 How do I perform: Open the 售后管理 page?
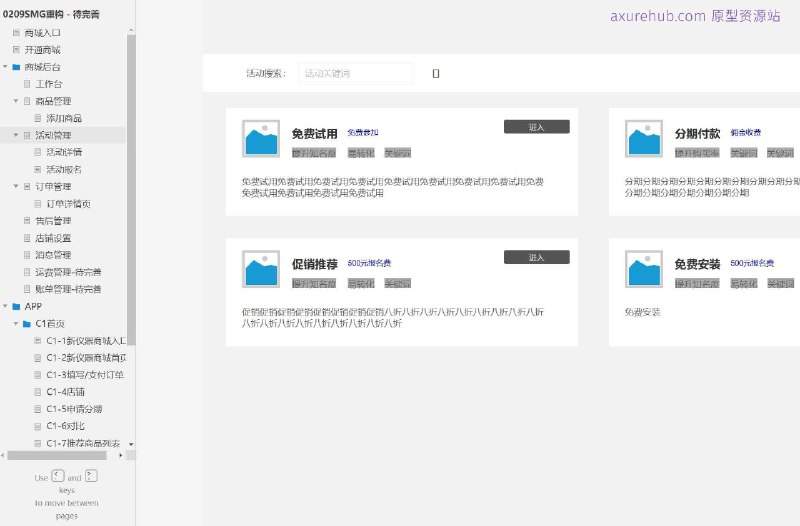53,221
